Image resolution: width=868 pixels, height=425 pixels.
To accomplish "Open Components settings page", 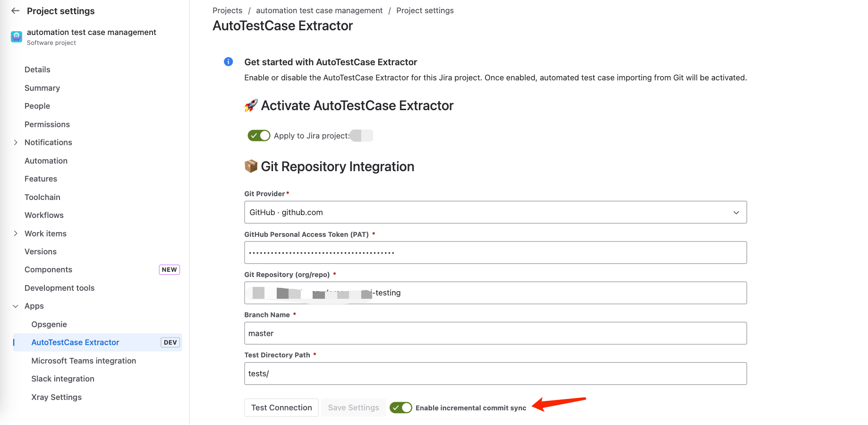I will (48, 269).
